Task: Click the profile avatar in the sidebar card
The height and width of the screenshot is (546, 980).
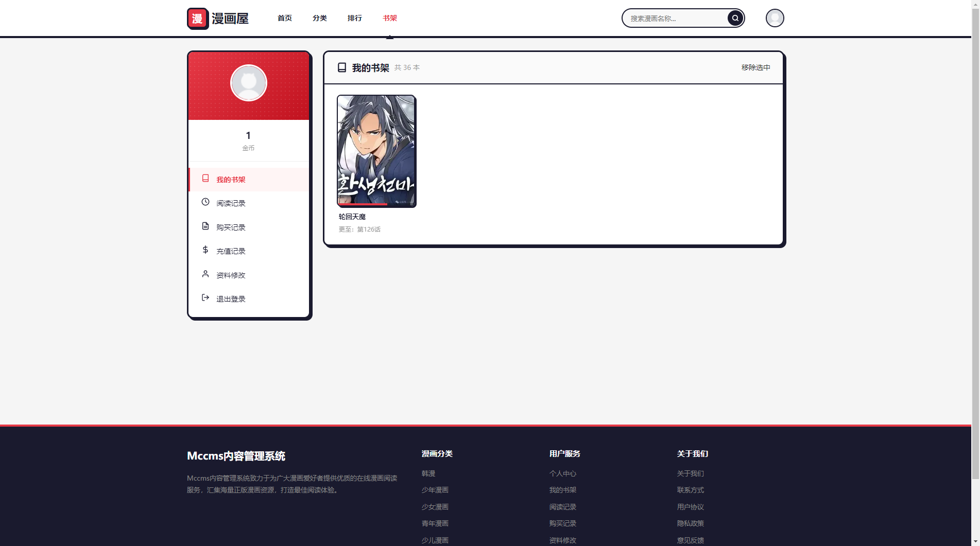Action: click(x=248, y=83)
